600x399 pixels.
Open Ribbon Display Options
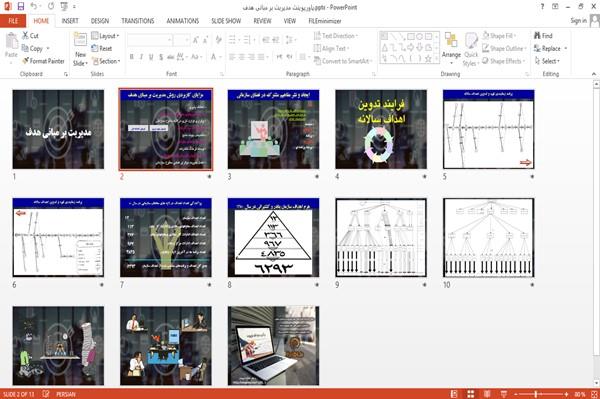(x=555, y=7)
